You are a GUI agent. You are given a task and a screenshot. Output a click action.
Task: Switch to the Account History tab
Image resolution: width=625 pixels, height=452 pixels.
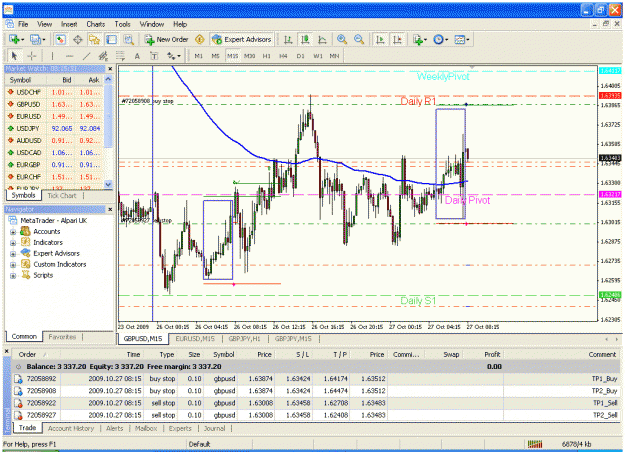pos(71,428)
